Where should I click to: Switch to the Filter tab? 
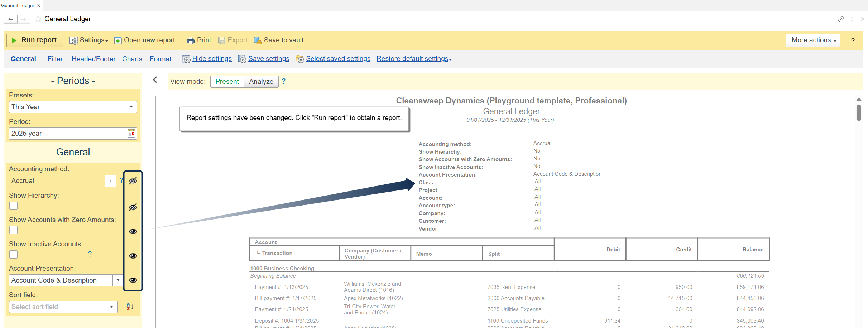[55, 59]
